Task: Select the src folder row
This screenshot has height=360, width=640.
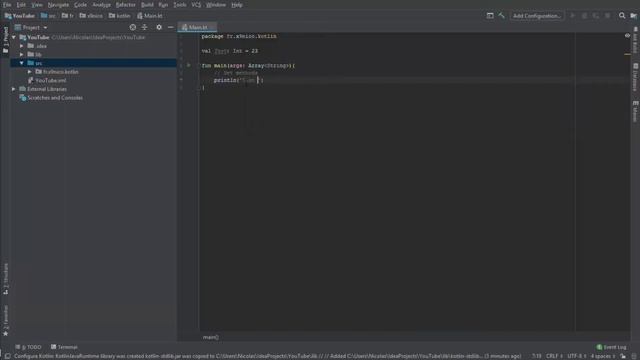Action: pos(93,63)
